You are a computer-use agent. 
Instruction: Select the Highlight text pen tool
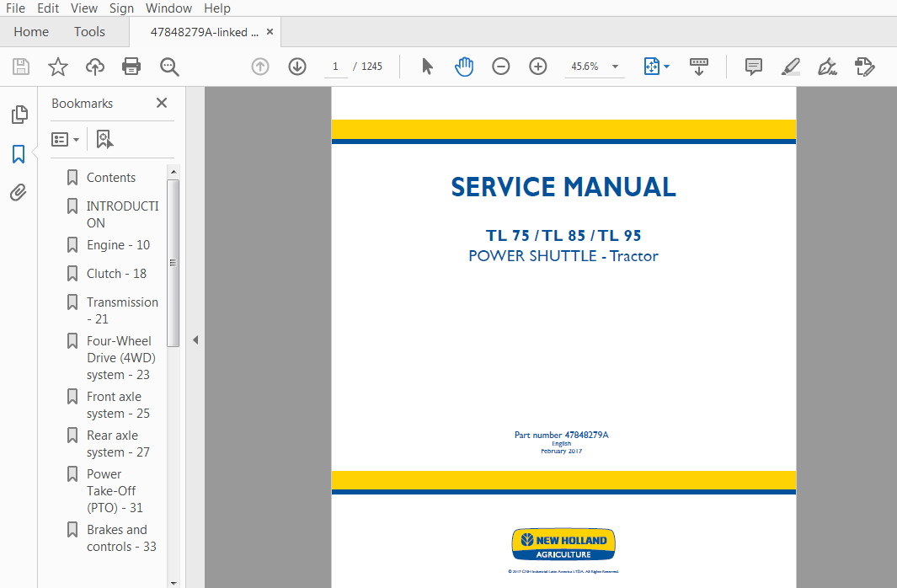point(791,67)
